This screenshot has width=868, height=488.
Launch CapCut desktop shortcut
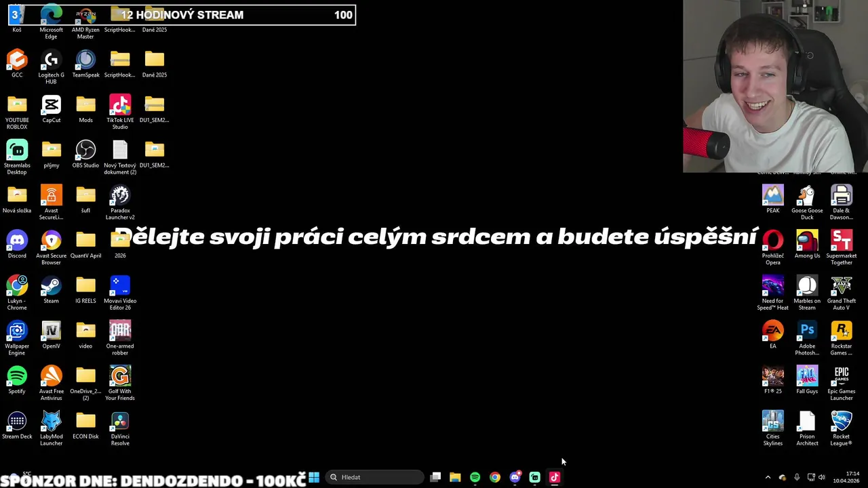pos(51,108)
